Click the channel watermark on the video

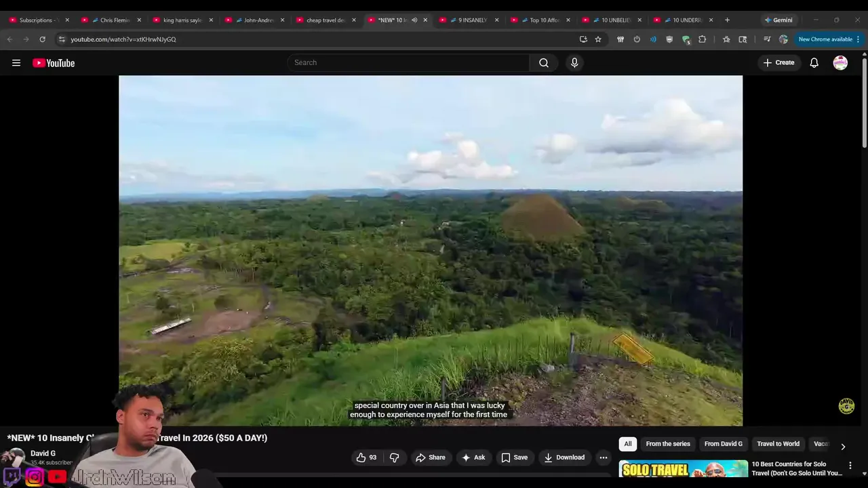click(846, 406)
